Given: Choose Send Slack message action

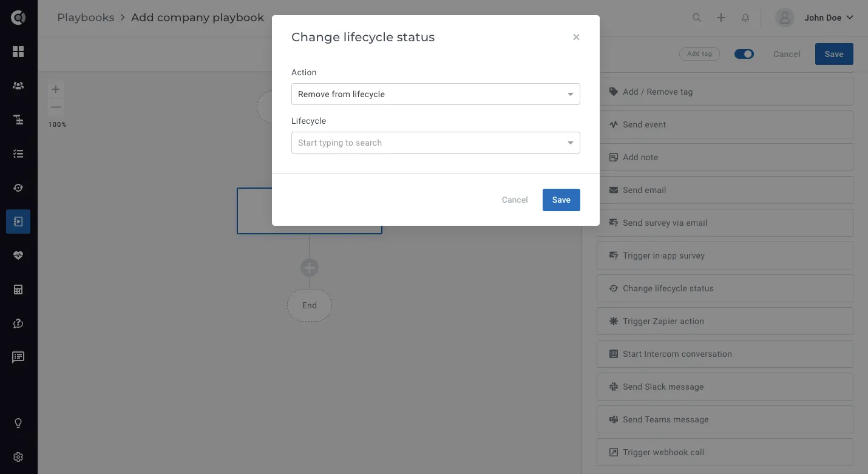Looking at the screenshot, I should 725,387.
